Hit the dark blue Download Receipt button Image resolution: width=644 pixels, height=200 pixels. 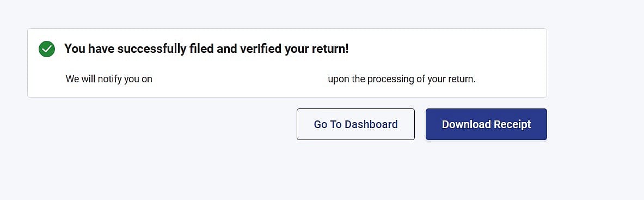click(486, 124)
